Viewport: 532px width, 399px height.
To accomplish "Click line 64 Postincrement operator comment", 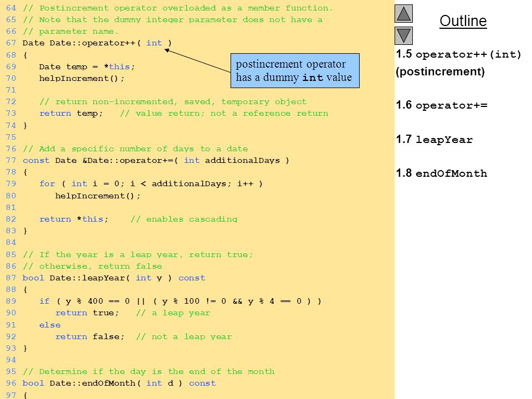I will coord(178,8).
